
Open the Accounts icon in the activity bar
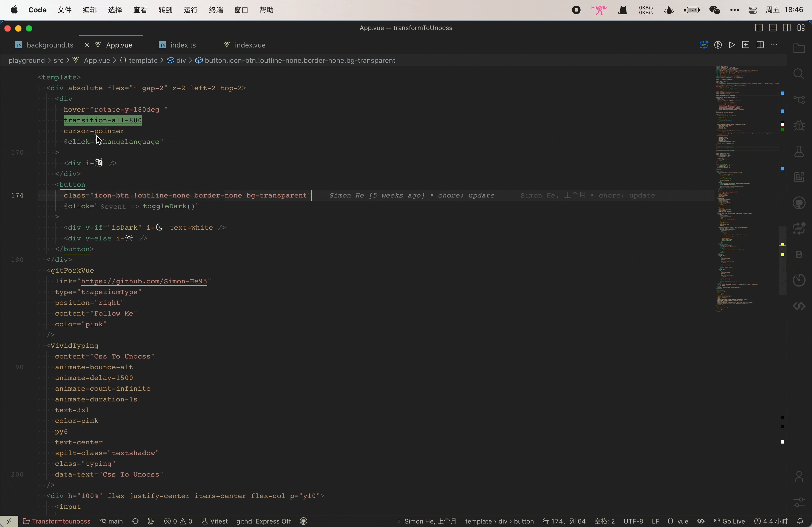[x=799, y=477]
